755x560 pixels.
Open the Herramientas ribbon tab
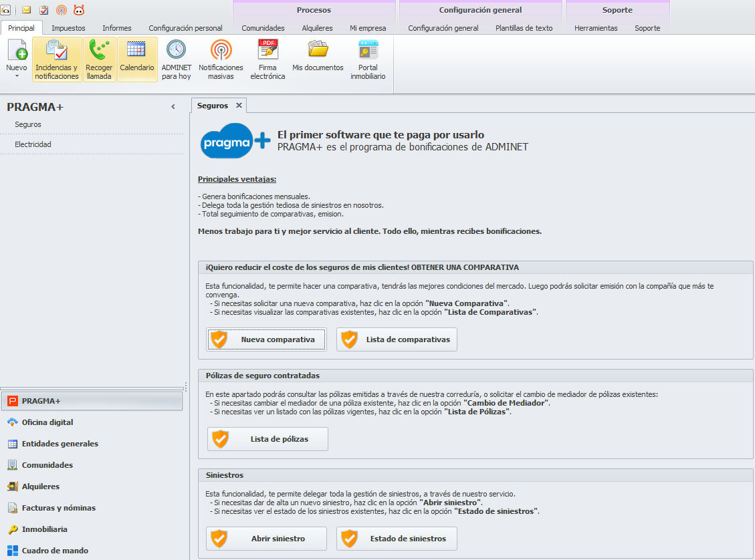point(596,28)
